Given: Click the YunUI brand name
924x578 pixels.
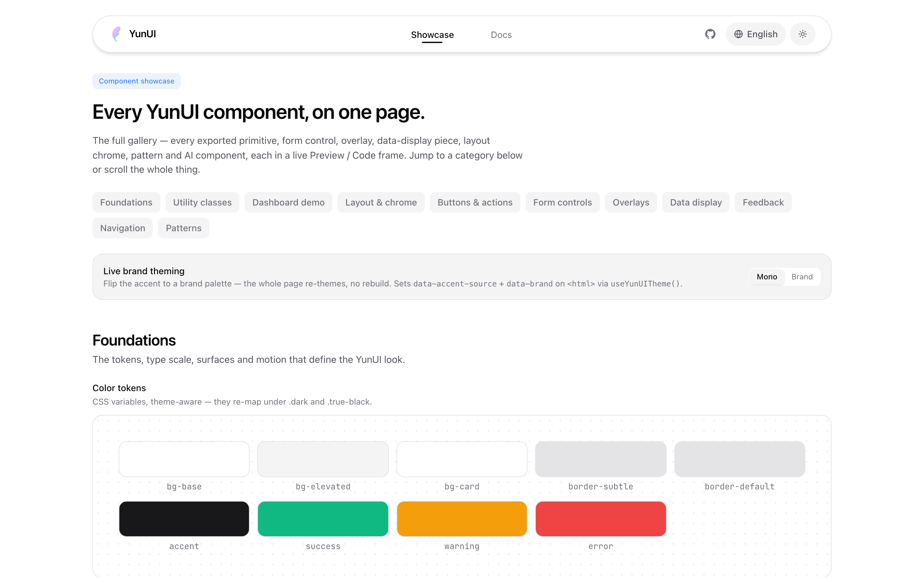Looking at the screenshot, I should pos(142,34).
